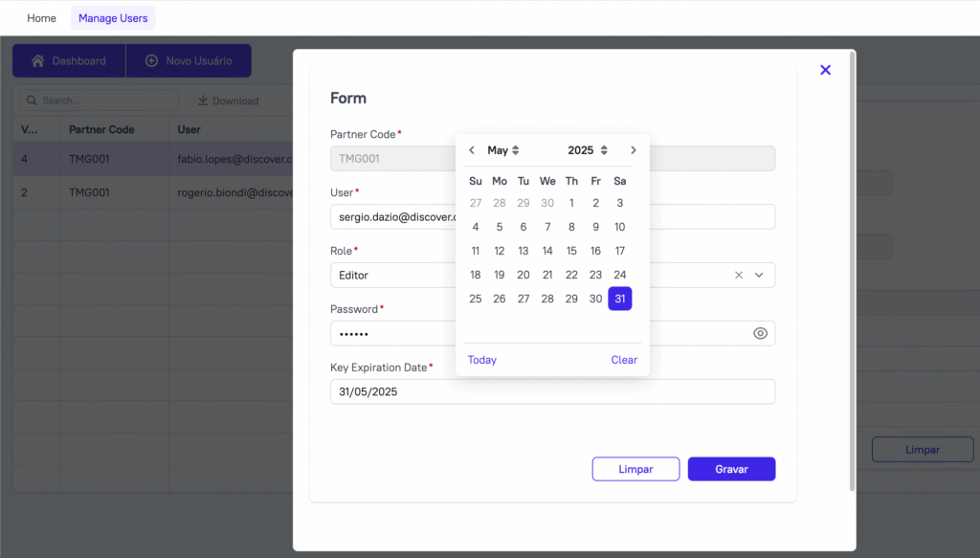Switch to Manage Users tab
The height and width of the screenshot is (558, 980).
click(x=113, y=18)
